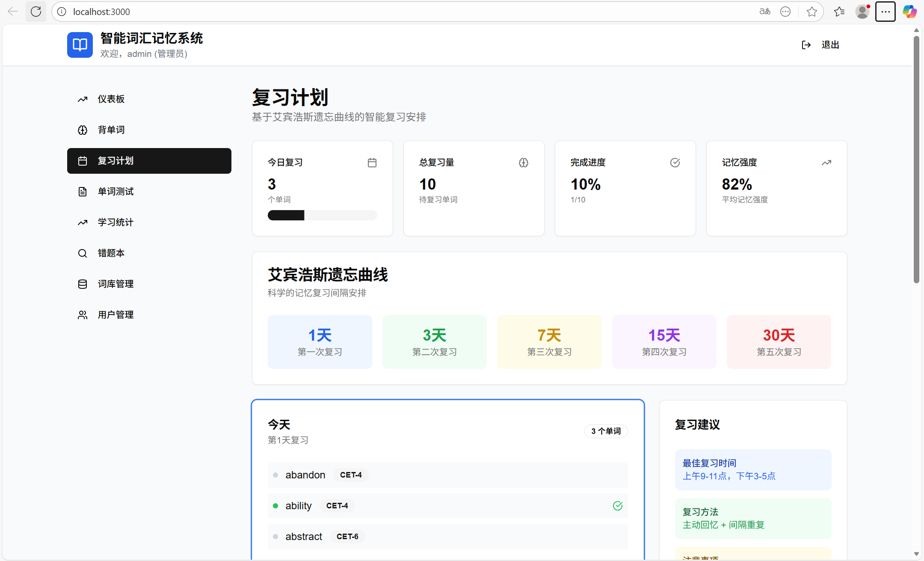
Task: Click the 词库管理 database icon
Action: pos(83,284)
